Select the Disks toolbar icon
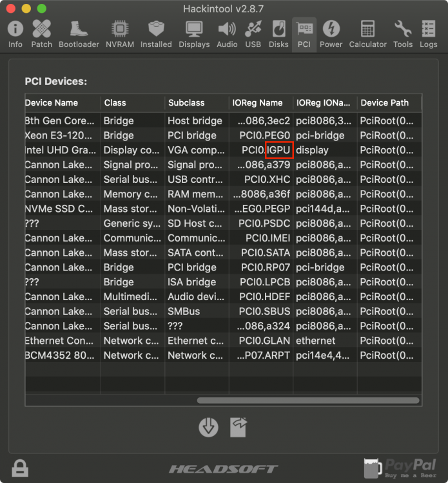Screen dimensions: 448x483 278,34
